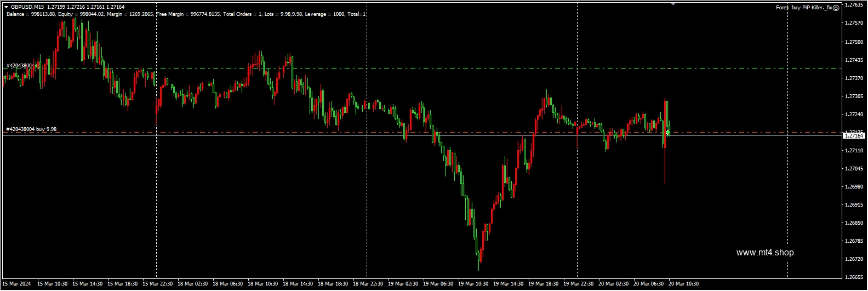The width and height of the screenshot is (868, 291).
Task: Click time axis label '18 Mar 22:30'
Action: click(368, 284)
